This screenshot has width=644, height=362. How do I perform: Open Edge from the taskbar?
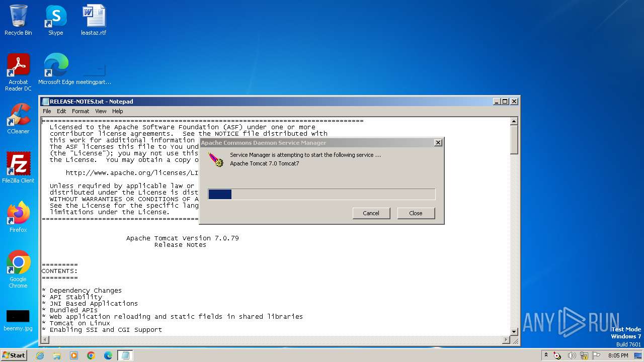(x=108, y=355)
